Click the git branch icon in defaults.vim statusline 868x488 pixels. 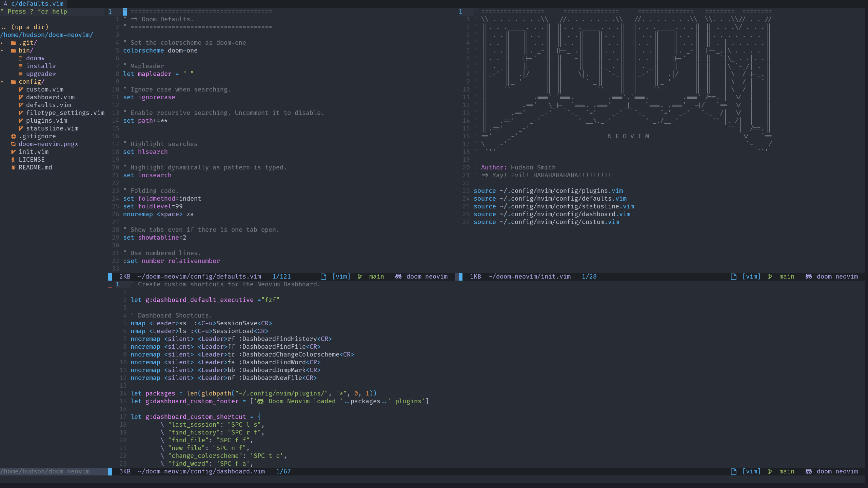(360, 277)
